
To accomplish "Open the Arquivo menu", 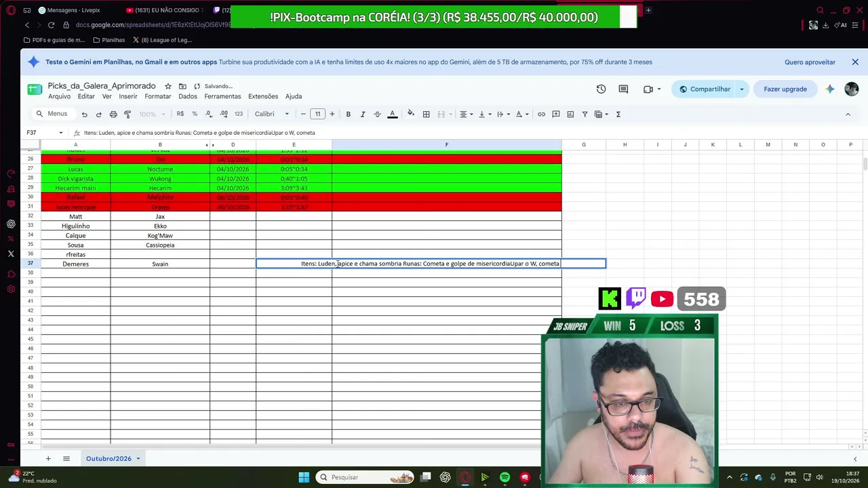I will pyautogui.click(x=59, y=96).
